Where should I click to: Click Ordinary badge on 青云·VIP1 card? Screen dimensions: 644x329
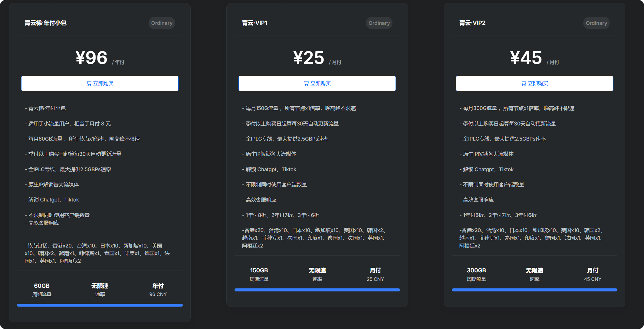(x=379, y=23)
